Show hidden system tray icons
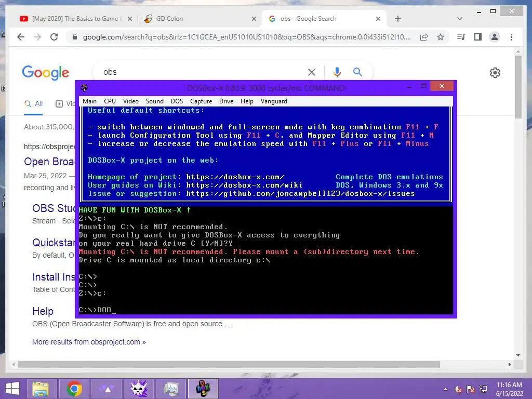This screenshot has width=532, height=399. tap(445, 389)
